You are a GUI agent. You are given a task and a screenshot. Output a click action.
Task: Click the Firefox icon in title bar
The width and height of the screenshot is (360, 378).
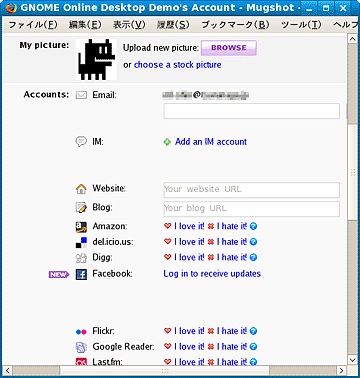[11, 8]
